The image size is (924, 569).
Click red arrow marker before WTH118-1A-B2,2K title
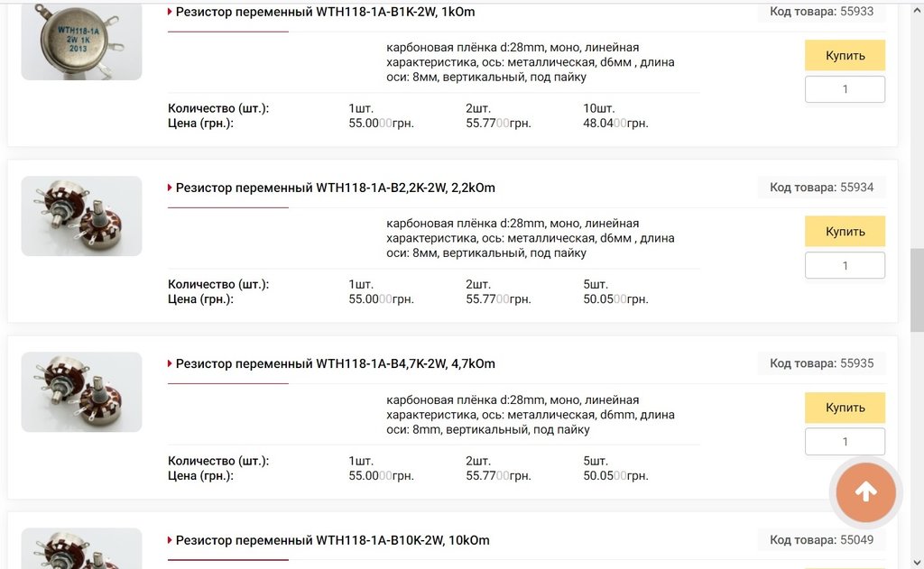[x=170, y=188]
